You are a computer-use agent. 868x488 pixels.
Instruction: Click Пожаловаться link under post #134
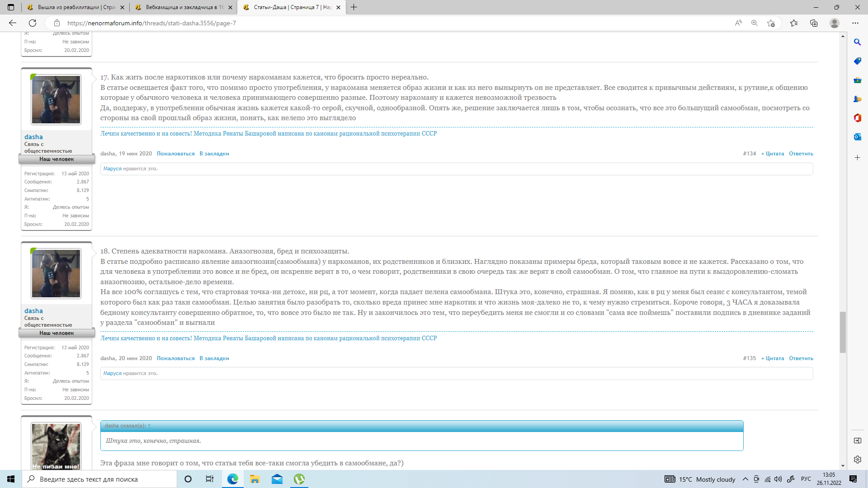click(x=175, y=154)
